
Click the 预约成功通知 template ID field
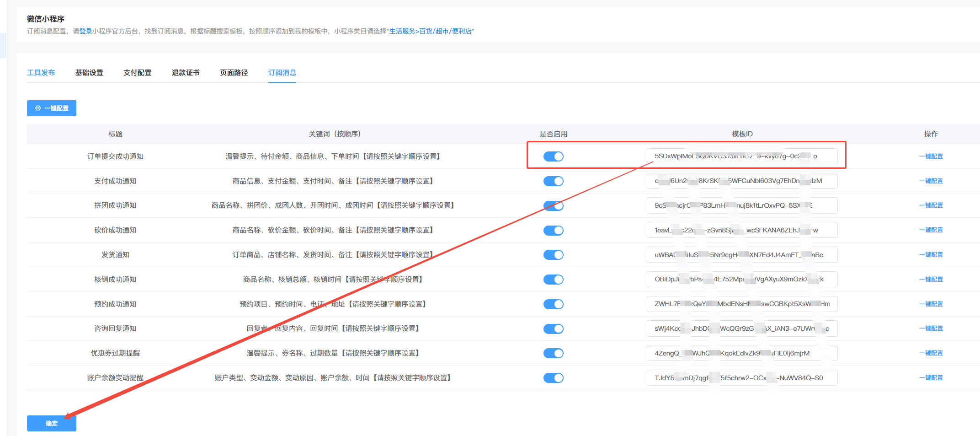tap(741, 304)
